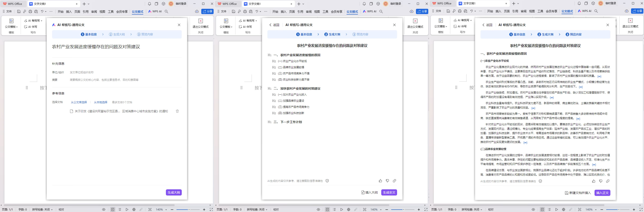Delete the attached reference document via trash icon
Image resolution: width=644 pixels, height=212 pixels.
[177, 111]
